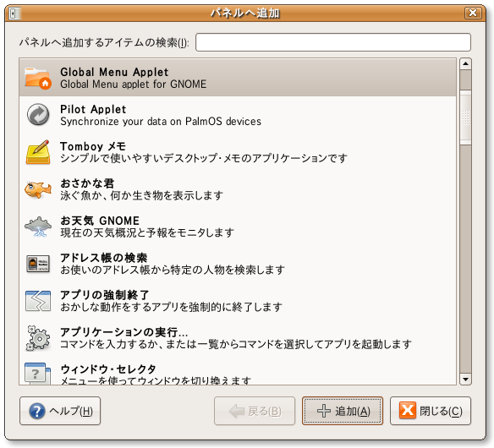Focus the item search input field
Viewport: 494px width, 448px height.
coord(333,42)
